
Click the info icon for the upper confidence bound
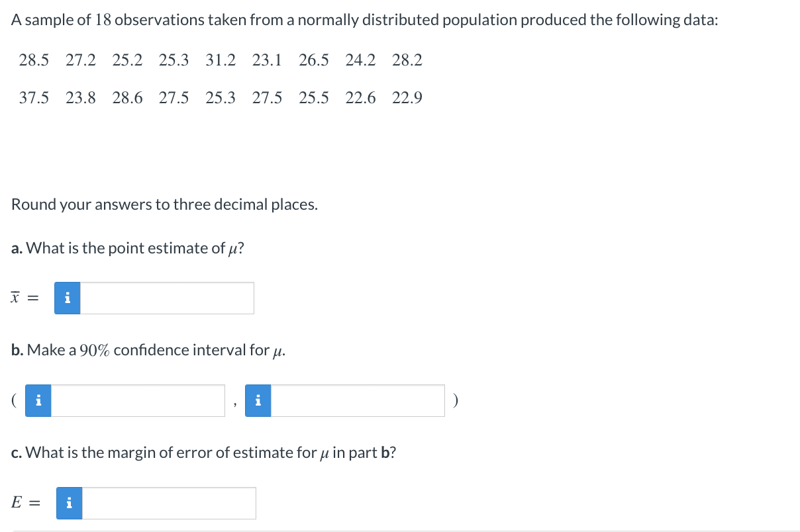click(258, 400)
